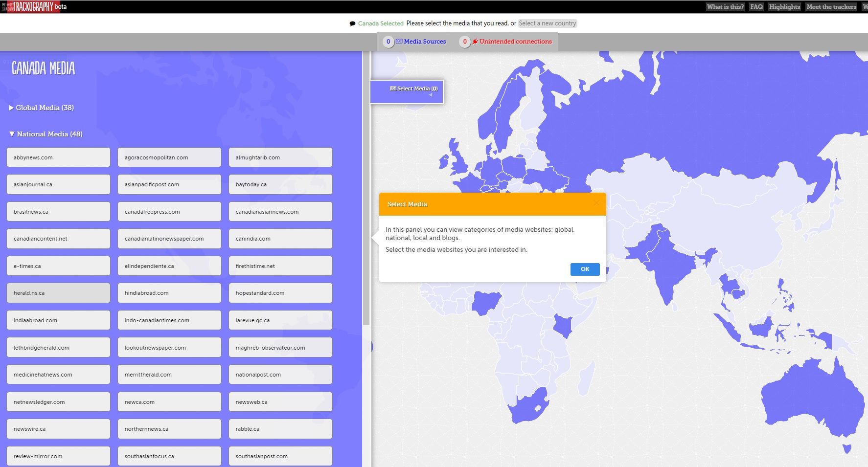Select the rabble.ca media source
This screenshot has height=467, width=868.
pyautogui.click(x=280, y=429)
